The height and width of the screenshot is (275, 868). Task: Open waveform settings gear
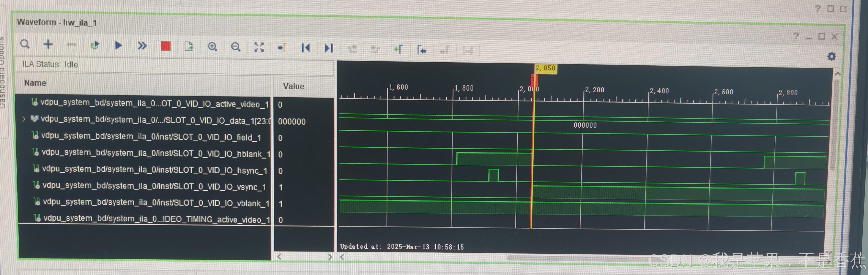coord(831,56)
